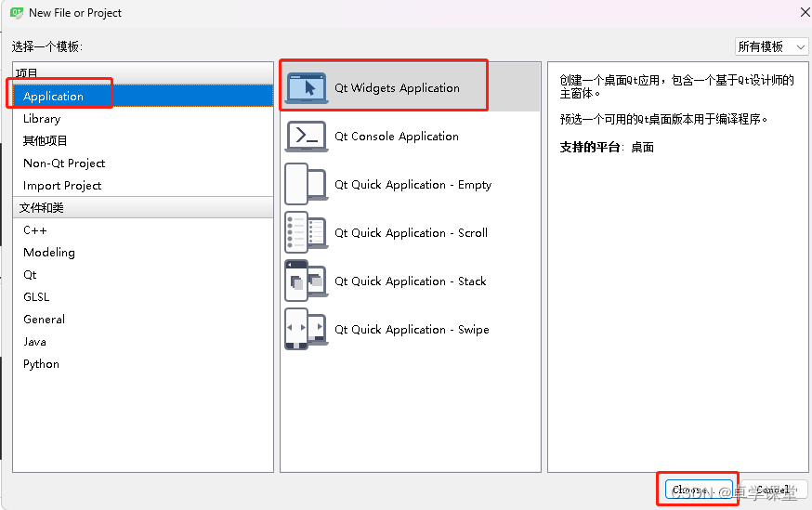Image resolution: width=812 pixels, height=510 pixels.
Task: Click the 文件和类 section header
Action: [143, 208]
